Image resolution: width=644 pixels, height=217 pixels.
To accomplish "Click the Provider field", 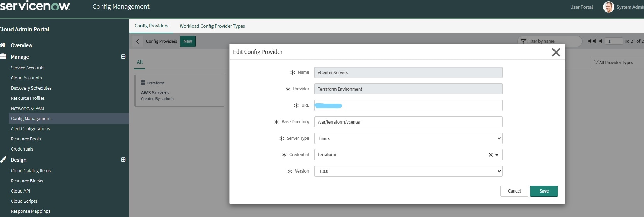I will (408, 89).
